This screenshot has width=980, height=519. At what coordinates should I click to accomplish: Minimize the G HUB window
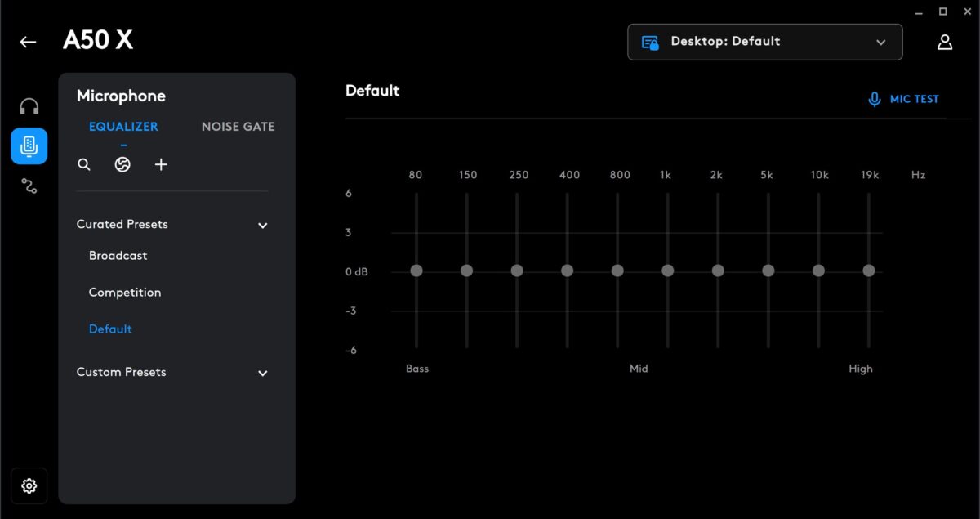(920, 11)
